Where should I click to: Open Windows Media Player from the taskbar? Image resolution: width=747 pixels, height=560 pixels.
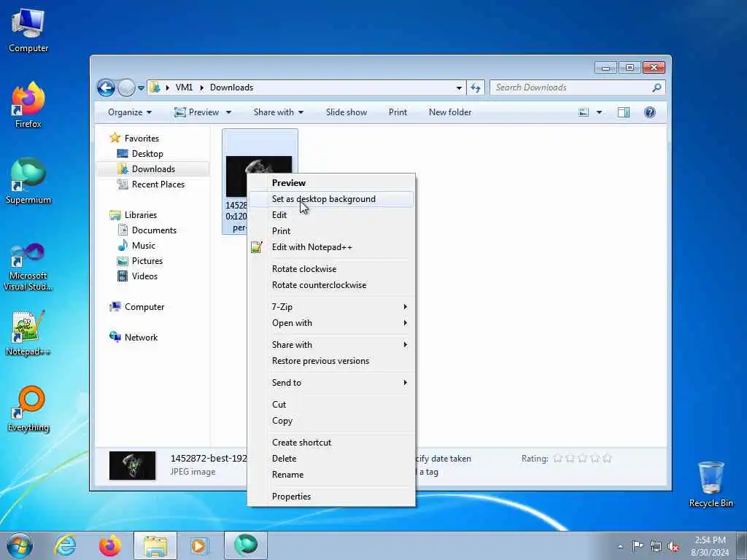tap(200, 545)
